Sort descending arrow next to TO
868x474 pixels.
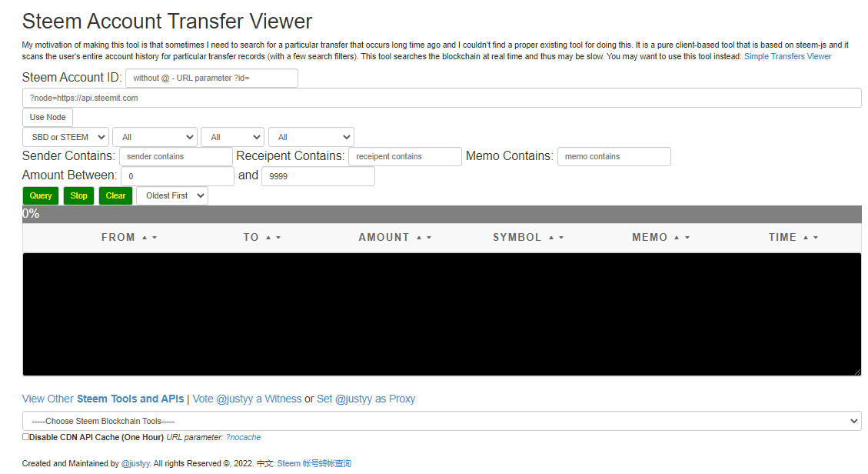tap(278, 238)
